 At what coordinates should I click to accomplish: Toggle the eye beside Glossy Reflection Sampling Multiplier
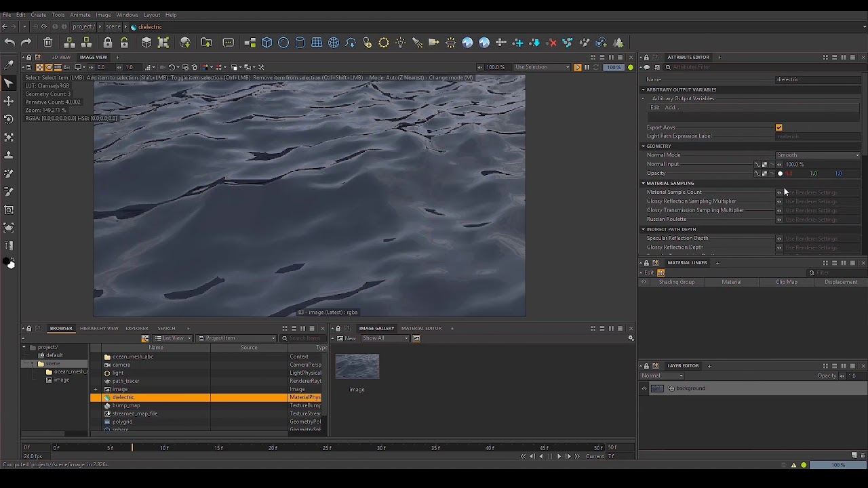(x=779, y=201)
